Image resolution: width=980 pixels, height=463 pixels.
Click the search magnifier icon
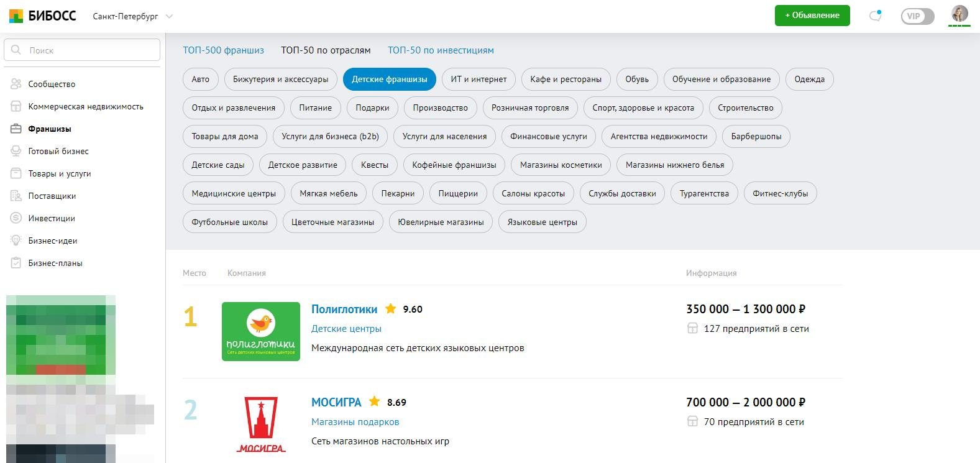17,50
